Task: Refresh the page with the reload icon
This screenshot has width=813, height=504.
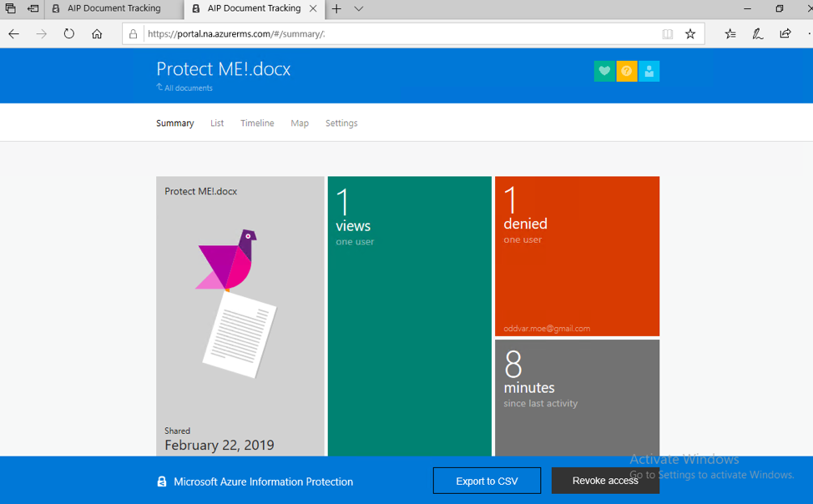Action: click(x=69, y=34)
